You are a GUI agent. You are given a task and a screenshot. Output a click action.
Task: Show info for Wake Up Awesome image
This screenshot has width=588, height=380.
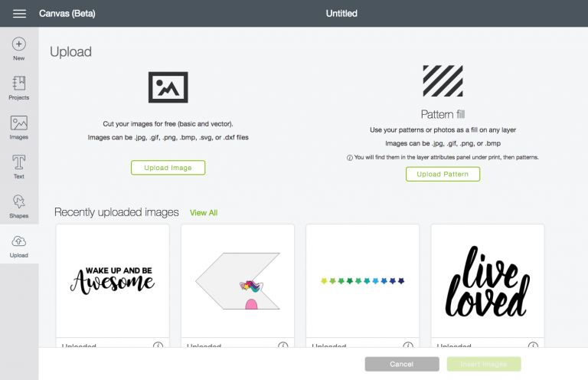point(158,345)
